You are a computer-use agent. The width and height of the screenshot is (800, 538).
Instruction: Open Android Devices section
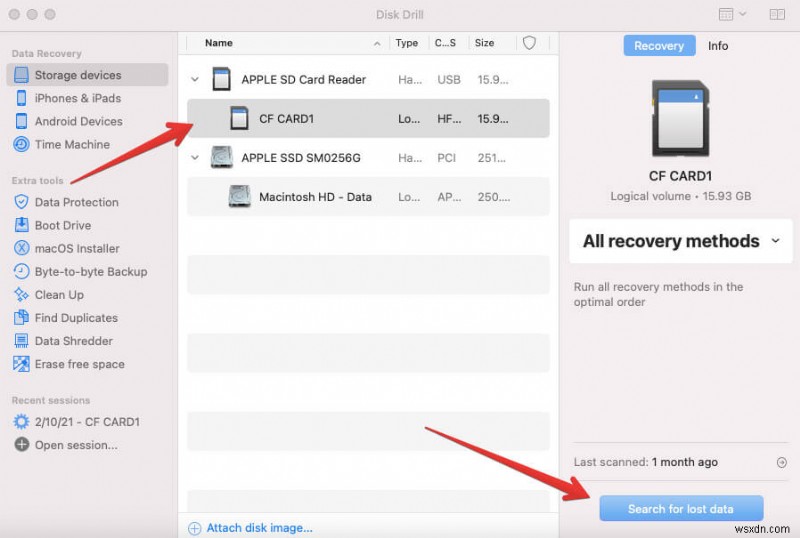click(79, 121)
